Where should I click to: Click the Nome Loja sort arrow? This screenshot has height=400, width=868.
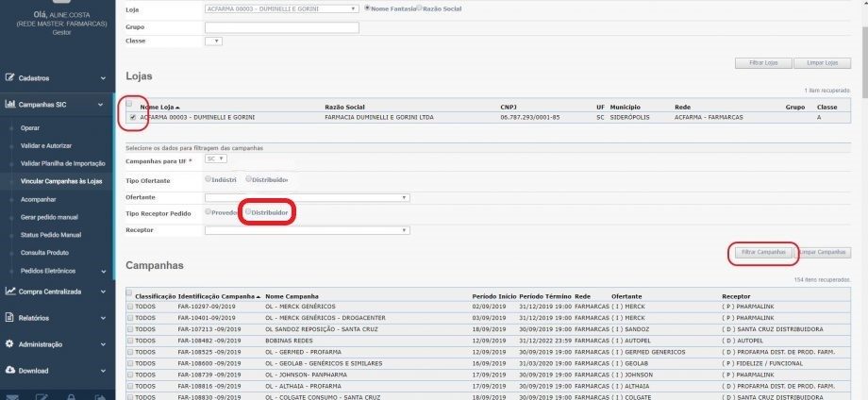(177, 108)
